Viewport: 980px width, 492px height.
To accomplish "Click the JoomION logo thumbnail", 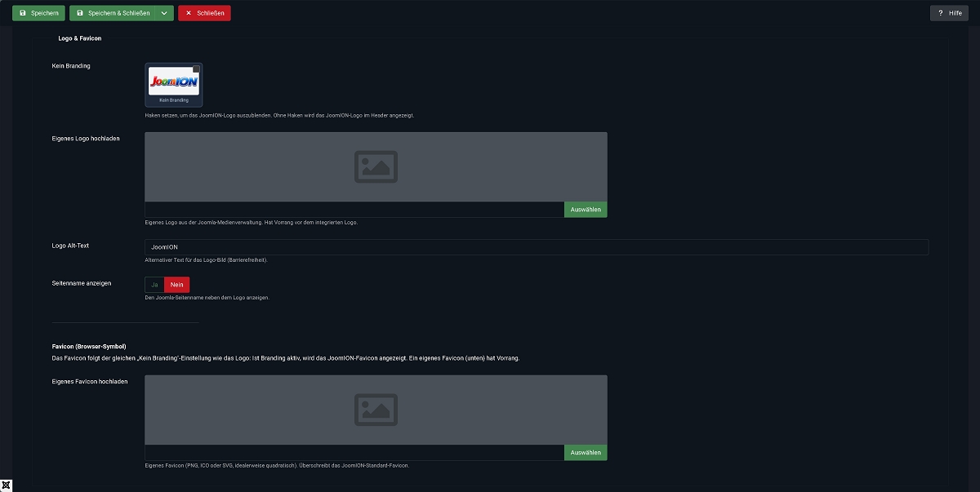I will 174,82.
